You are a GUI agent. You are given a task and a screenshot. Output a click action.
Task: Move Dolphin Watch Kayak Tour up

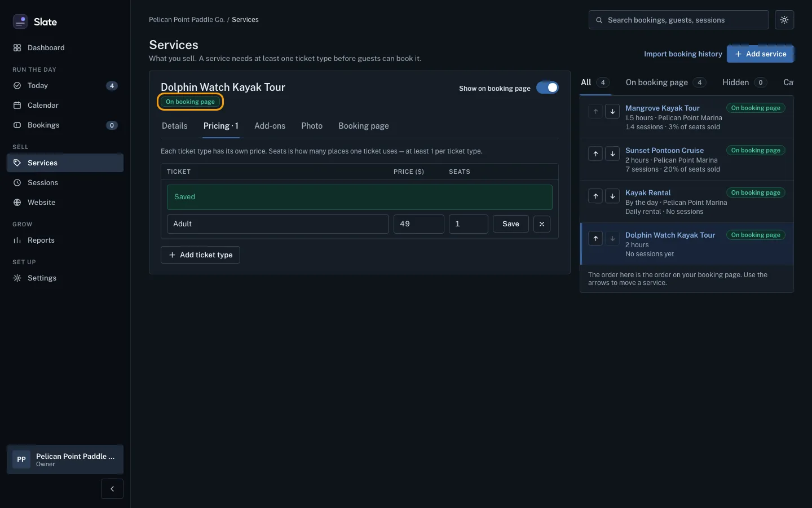coord(595,238)
